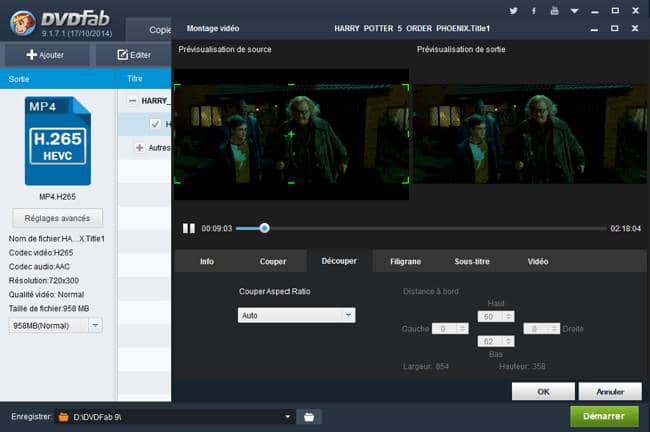Expand the Autres titles node
The height and width of the screenshot is (432, 650).
pyautogui.click(x=140, y=148)
